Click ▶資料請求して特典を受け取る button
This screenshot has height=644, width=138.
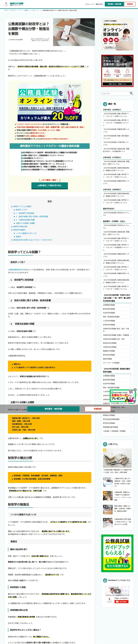point(50,185)
